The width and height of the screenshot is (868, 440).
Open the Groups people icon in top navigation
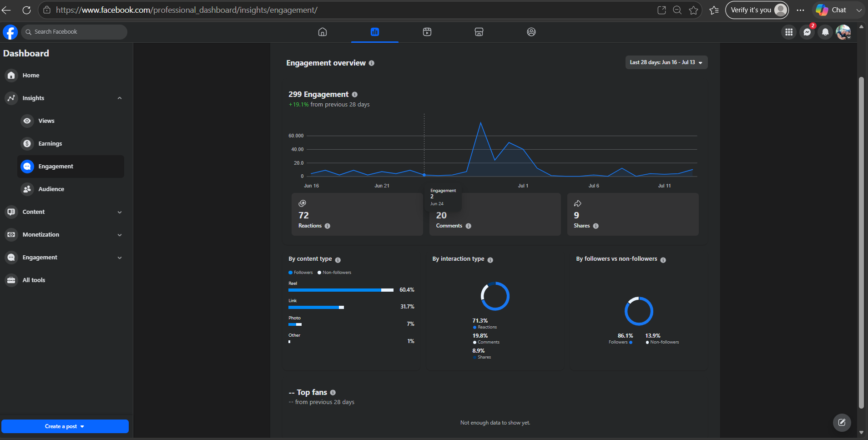pos(531,32)
